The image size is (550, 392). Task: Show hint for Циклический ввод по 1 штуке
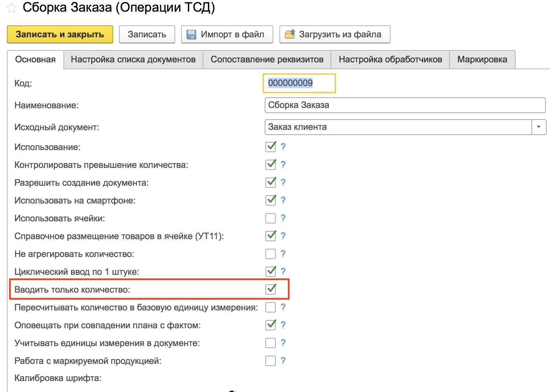283,271
